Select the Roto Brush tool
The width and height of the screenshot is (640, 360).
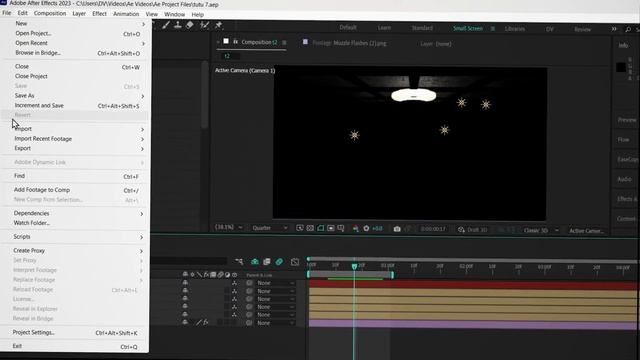click(204, 25)
